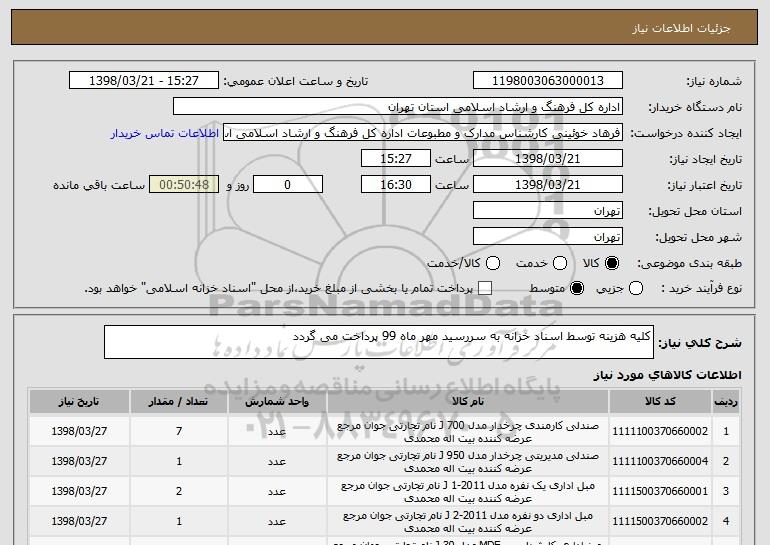Click the نام دستگاه خریدار field
Screen dimensions: 770x545
398,107
